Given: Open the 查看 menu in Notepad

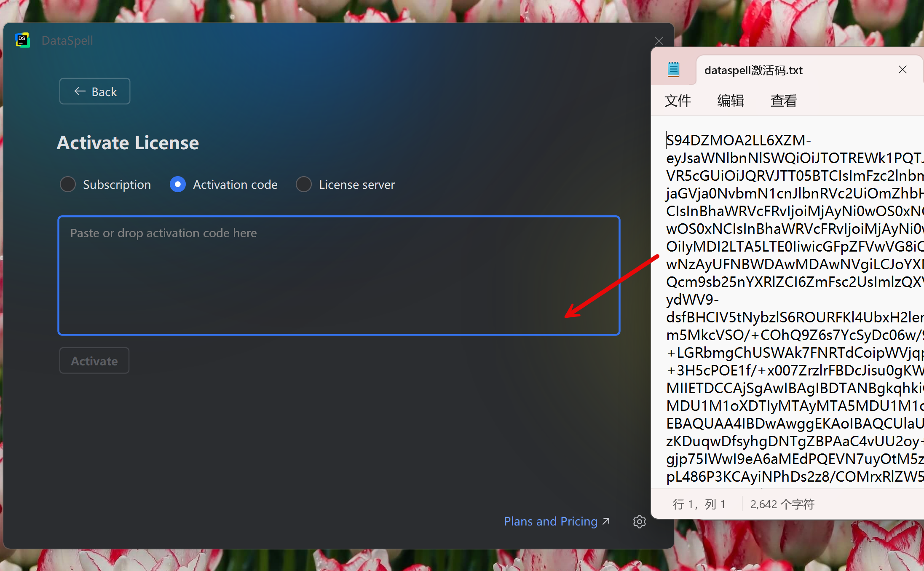Looking at the screenshot, I should click(x=784, y=101).
